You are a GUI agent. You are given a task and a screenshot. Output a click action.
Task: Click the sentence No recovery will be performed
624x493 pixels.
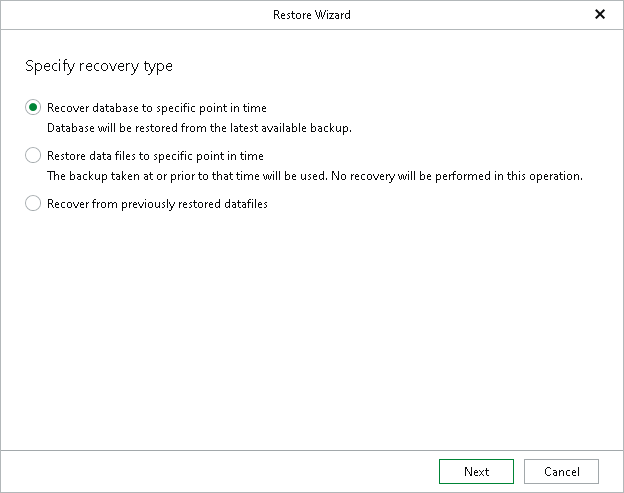[457, 176]
